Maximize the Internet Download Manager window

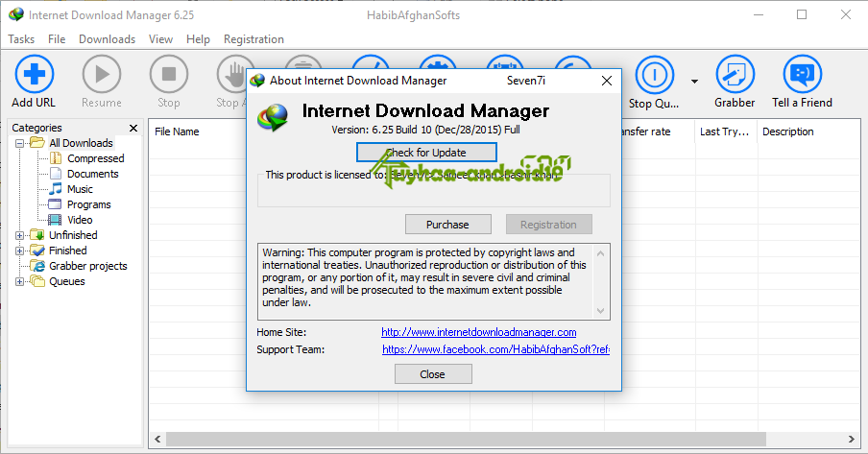point(802,15)
